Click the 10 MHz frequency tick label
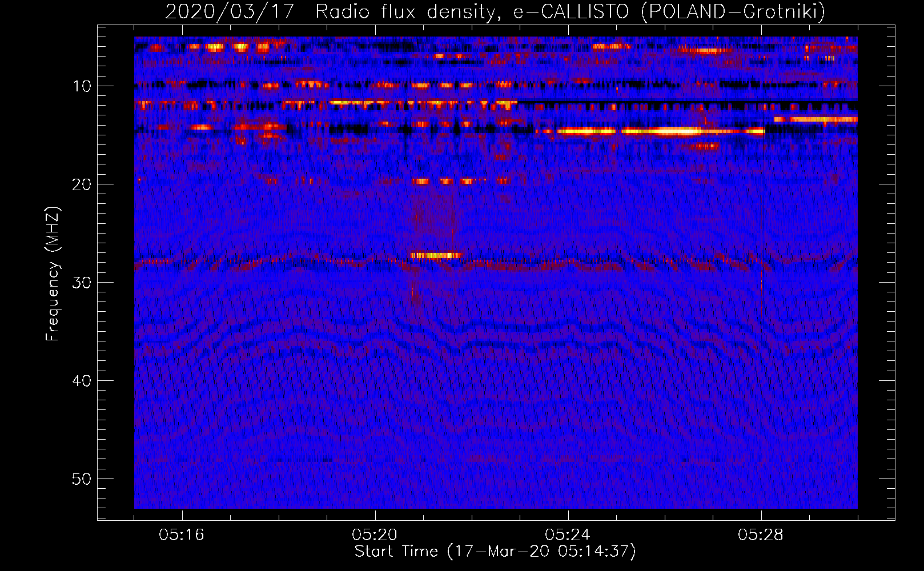The image size is (924, 571). point(82,86)
